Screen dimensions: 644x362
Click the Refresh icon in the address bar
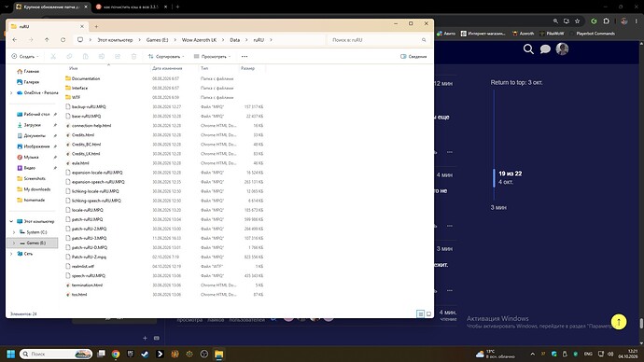[63, 40]
